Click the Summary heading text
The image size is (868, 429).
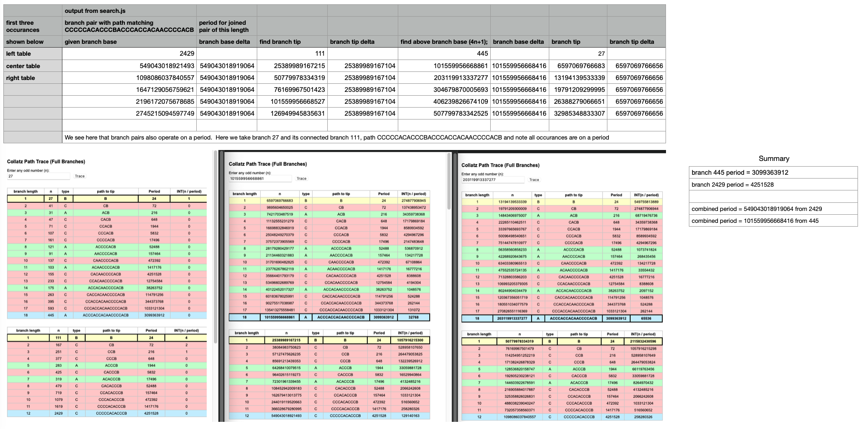pyautogui.click(x=774, y=159)
